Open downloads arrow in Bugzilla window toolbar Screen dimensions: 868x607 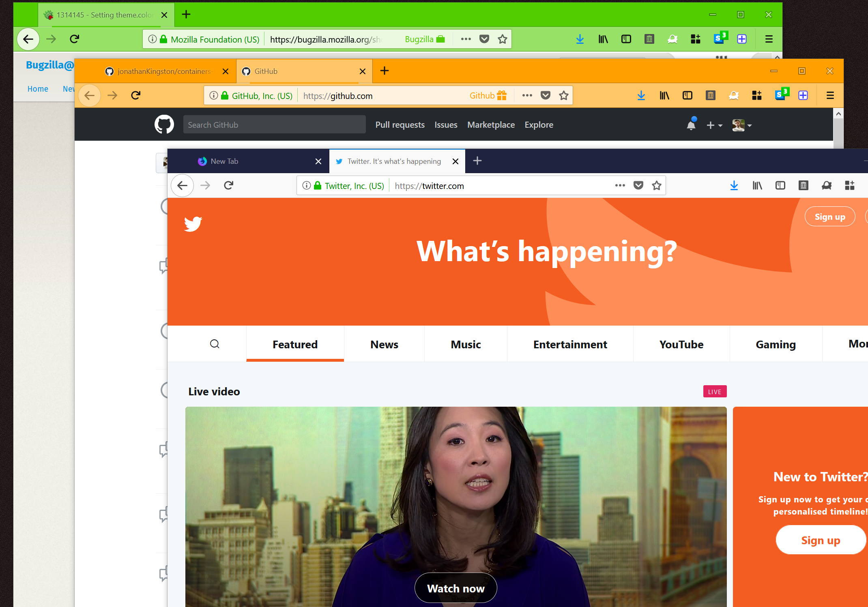tap(580, 39)
